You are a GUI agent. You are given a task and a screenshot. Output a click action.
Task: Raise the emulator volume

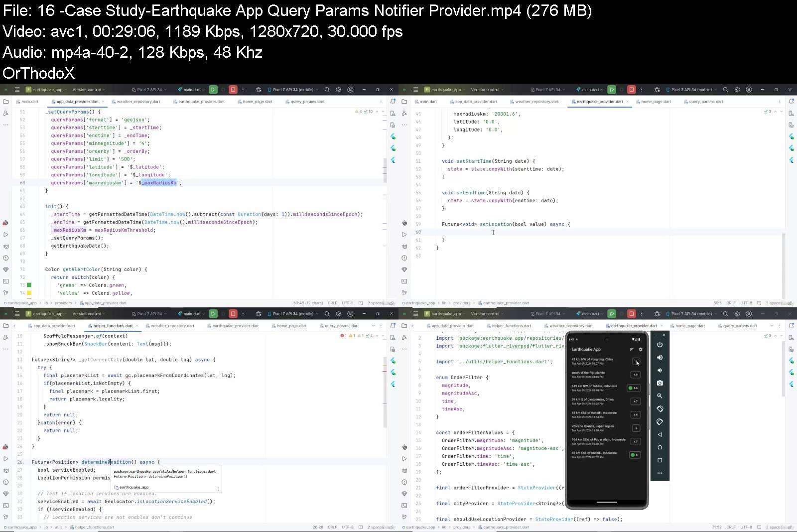(660, 358)
